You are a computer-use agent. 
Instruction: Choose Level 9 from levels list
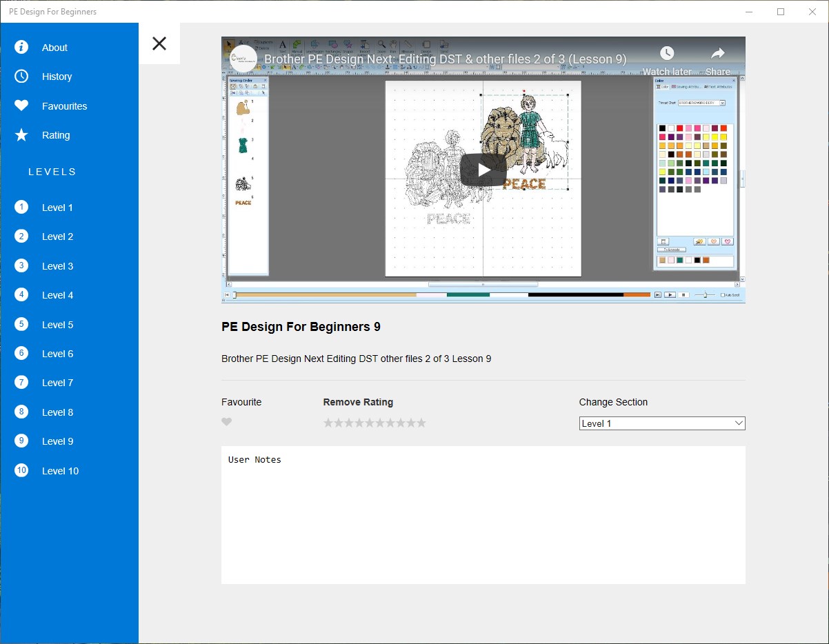(x=57, y=441)
